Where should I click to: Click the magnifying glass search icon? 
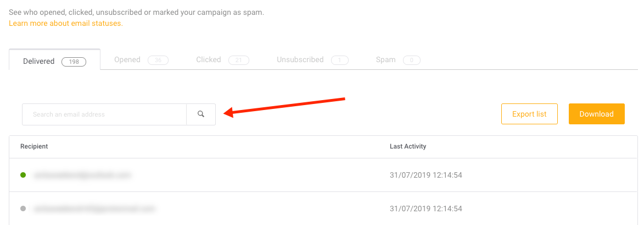click(201, 114)
